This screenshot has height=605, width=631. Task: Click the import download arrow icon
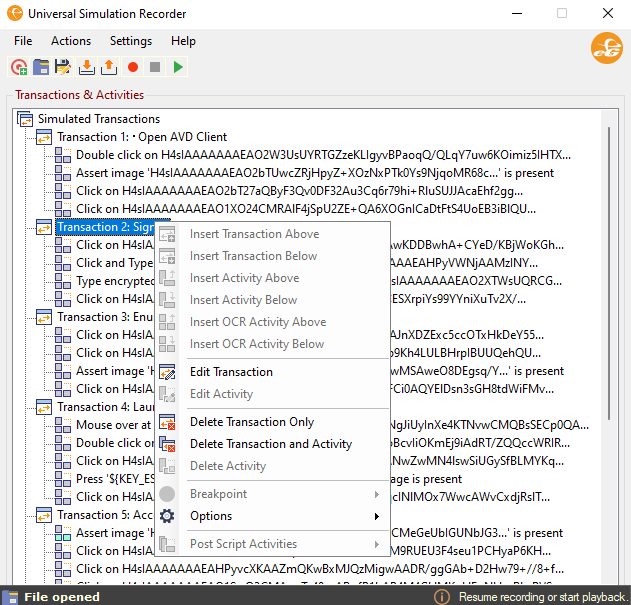(x=87, y=67)
